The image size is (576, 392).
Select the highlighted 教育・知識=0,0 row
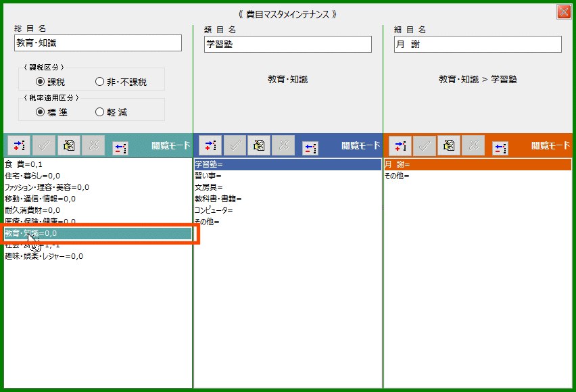(x=98, y=233)
